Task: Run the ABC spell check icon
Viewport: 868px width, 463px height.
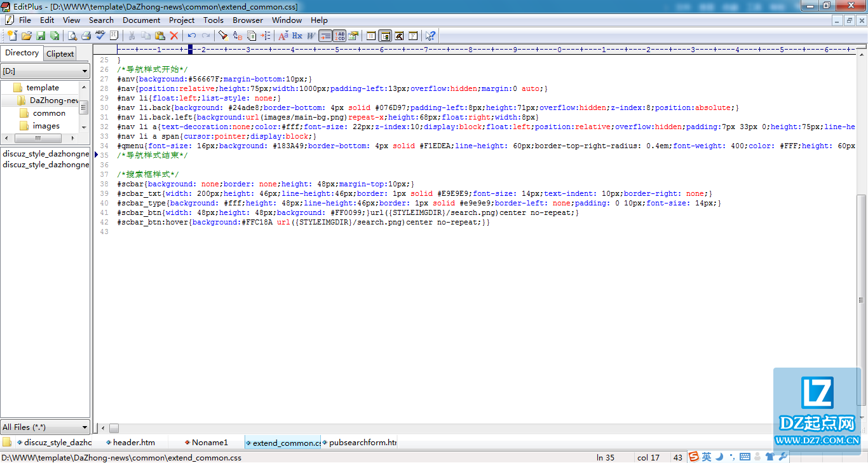Action: point(100,36)
